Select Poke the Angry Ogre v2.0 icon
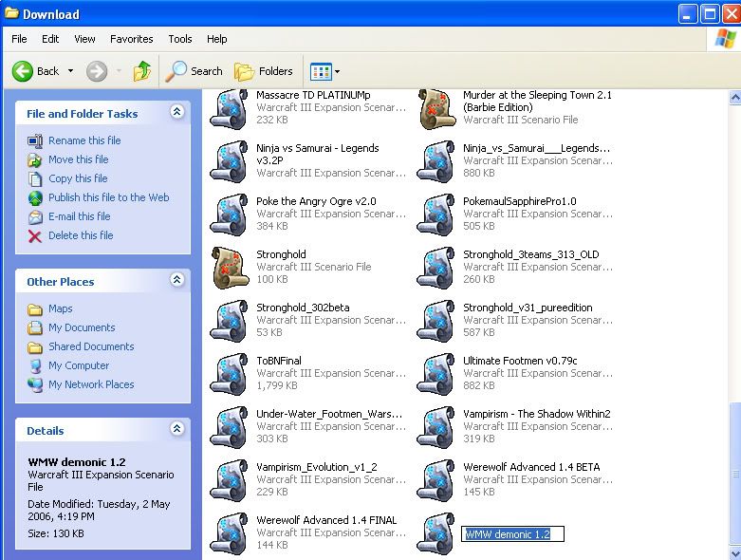Screen dimensions: 741x560 (230, 215)
